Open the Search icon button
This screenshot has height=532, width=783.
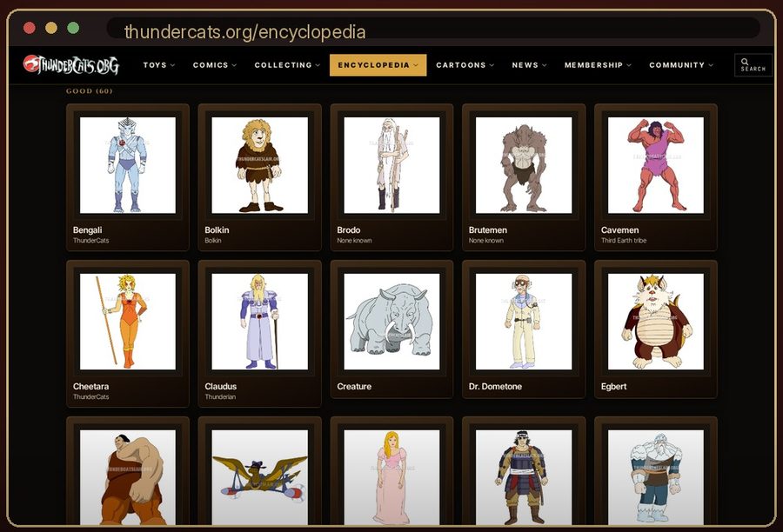click(753, 65)
